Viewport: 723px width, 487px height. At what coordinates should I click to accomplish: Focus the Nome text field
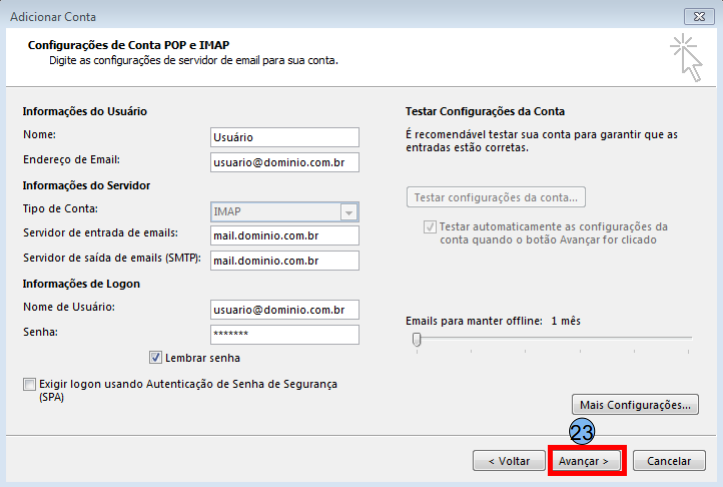[x=284, y=137]
